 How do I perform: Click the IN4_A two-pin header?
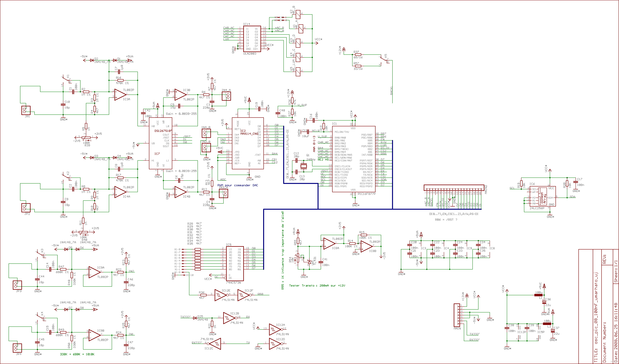pos(226,96)
